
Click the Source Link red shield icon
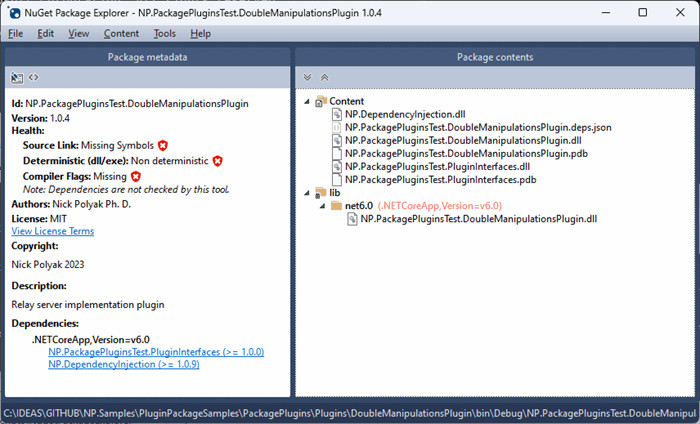coord(163,145)
